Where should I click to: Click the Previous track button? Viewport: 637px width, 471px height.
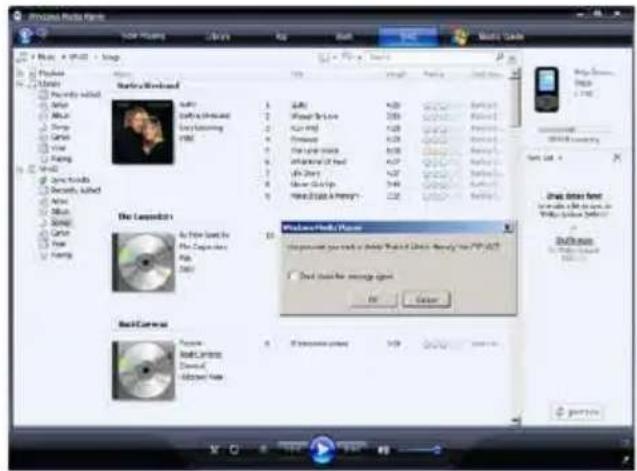click(292, 448)
